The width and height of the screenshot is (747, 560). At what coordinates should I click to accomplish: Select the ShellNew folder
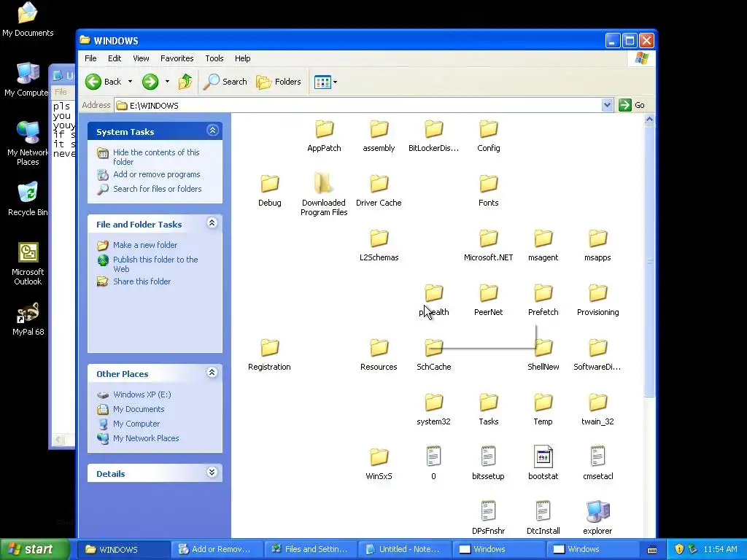tap(543, 355)
